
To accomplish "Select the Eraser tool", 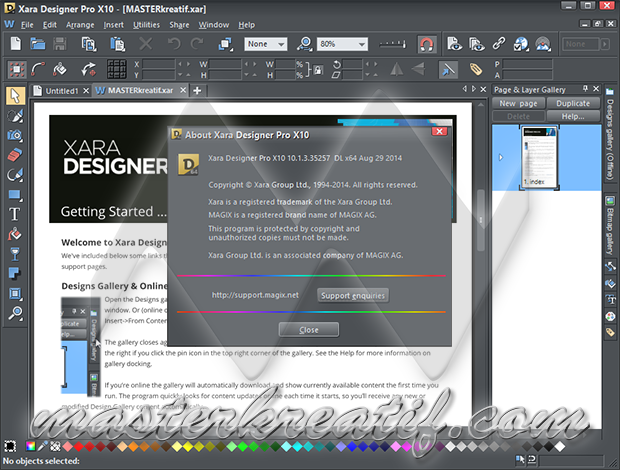I will tap(15, 155).
